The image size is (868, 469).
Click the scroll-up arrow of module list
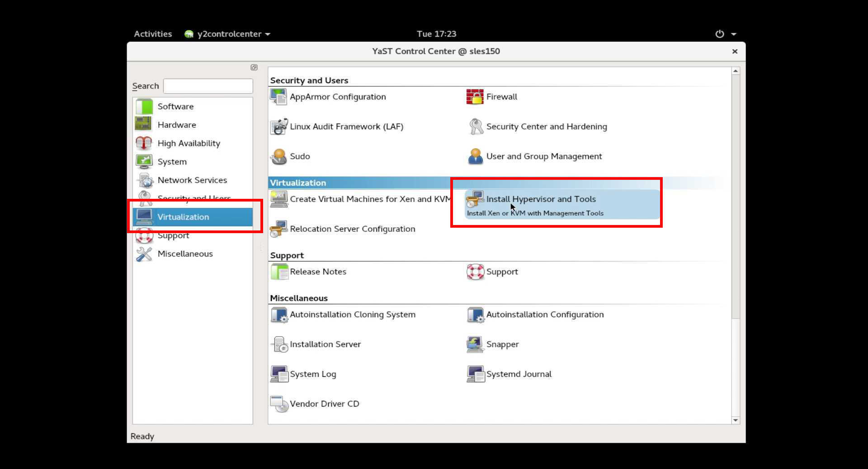[736, 71]
